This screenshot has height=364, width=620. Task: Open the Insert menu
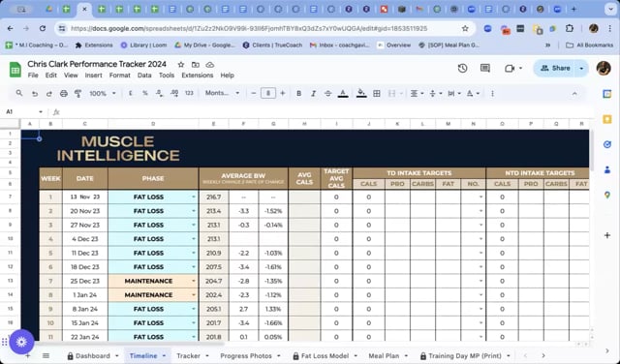(x=93, y=76)
